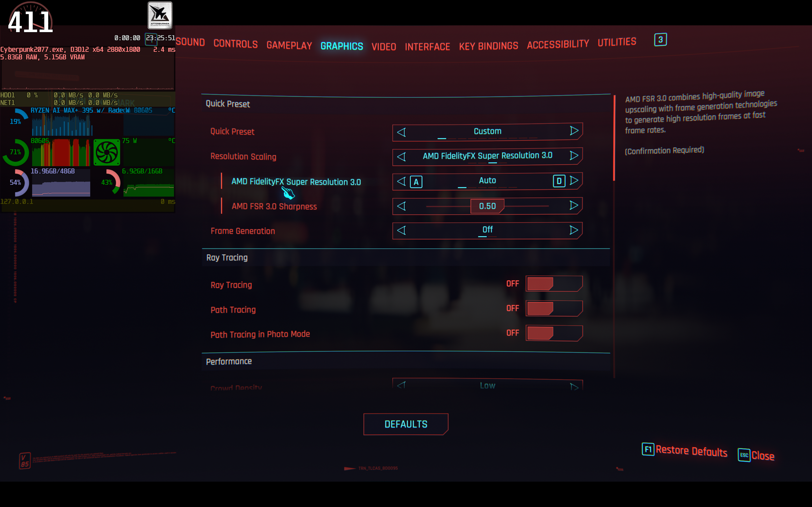This screenshot has width=812, height=507.
Task: Click the MSI Afterburner overlay icon
Action: (x=160, y=15)
